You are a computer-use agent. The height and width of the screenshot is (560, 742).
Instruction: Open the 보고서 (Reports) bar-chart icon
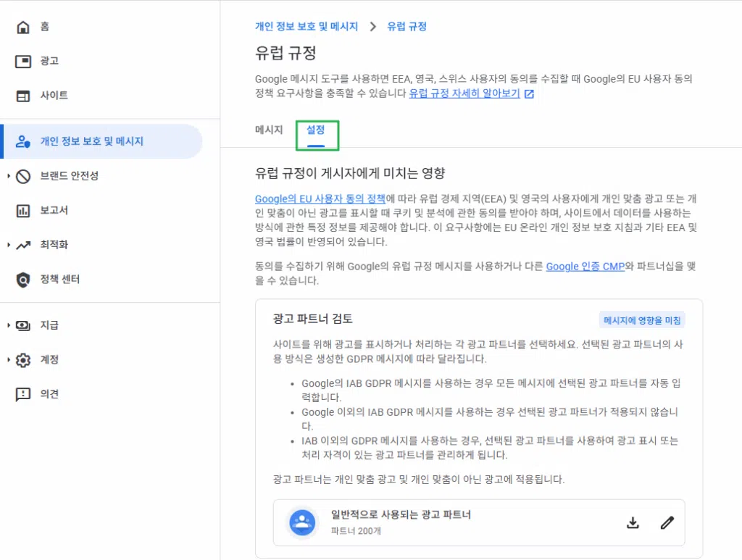tap(22, 210)
